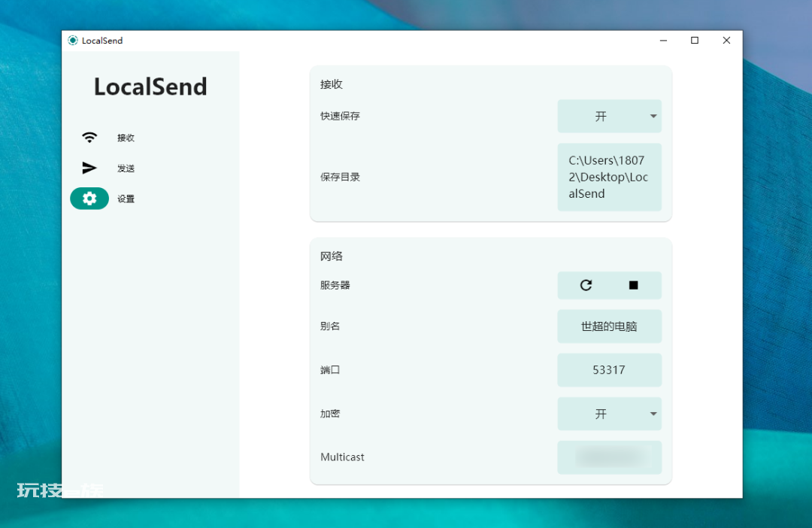Click the large LocalSend sidebar title

click(x=150, y=86)
